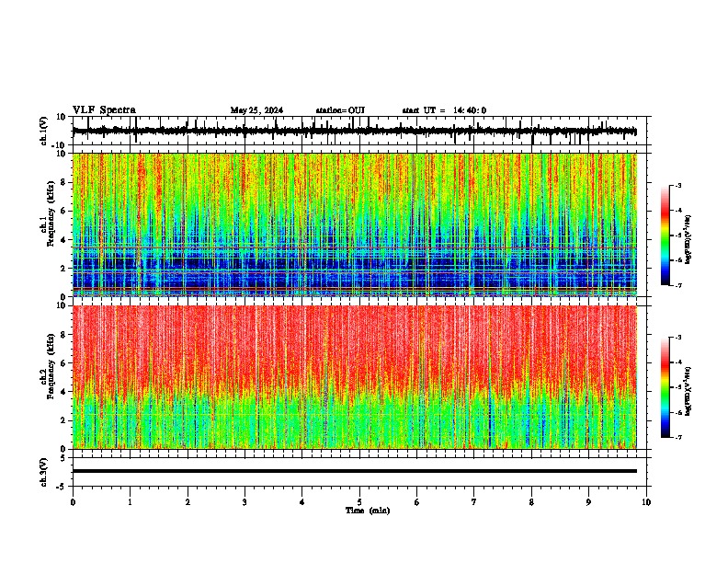728x563 pixels.
Task: Click the ch.1 colorbar "log(PSD)" label
Action: (x=688, y=239)
